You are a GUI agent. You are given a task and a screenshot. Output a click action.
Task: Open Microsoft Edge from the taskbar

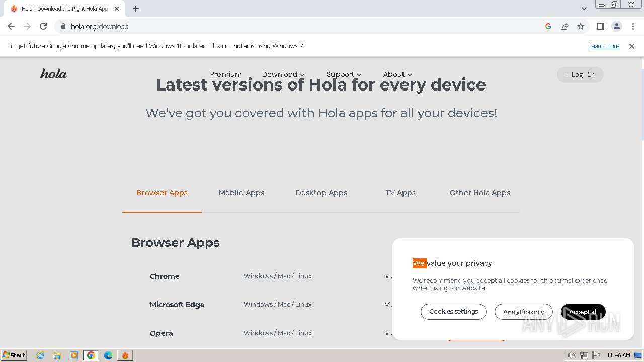coord(108,355)
